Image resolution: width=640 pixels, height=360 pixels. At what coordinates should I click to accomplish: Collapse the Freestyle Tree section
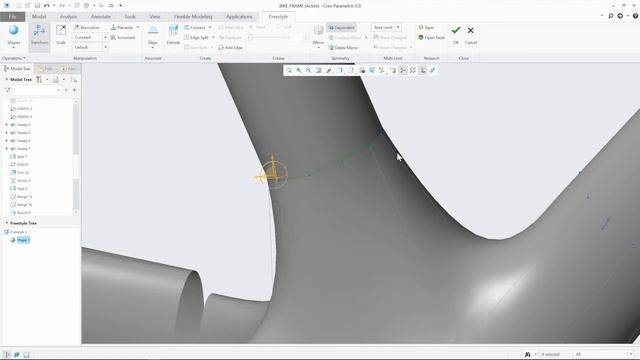click(x=7, y=223)
